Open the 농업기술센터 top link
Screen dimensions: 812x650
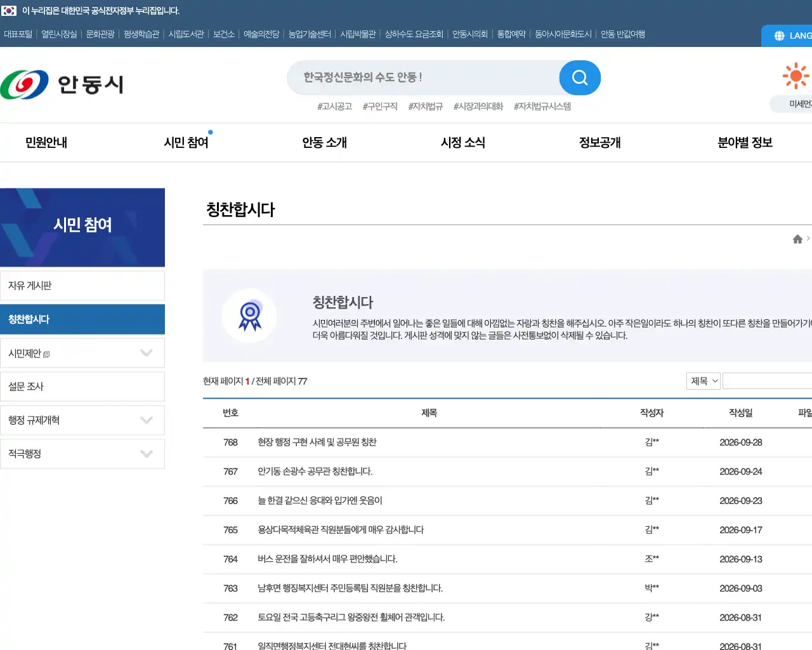point(310,34)
